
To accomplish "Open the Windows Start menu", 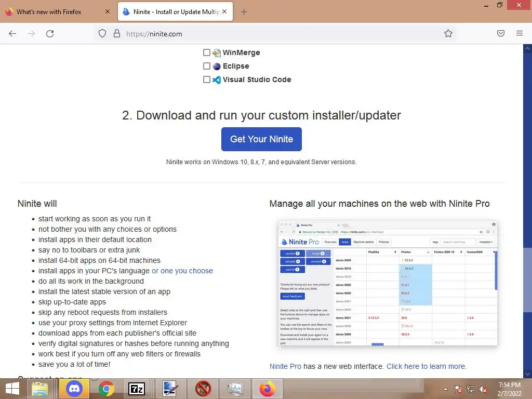I will pyautogui.click(x=12, y=389).
